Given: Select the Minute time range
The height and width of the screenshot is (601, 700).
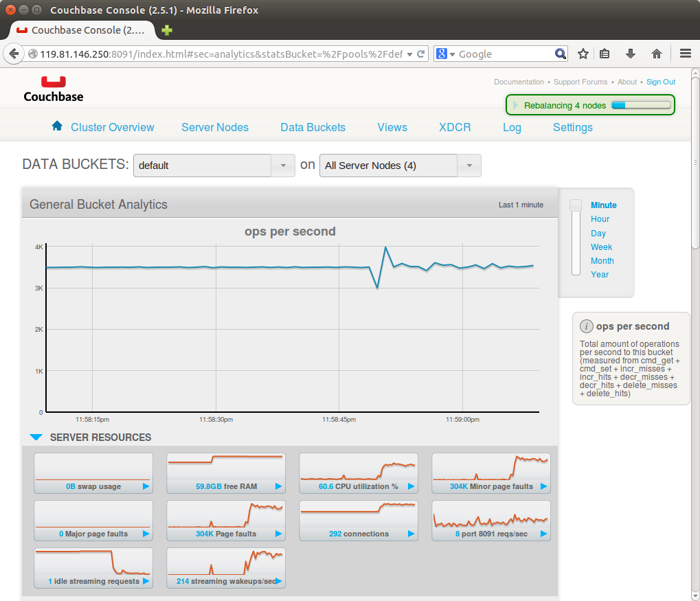Looking at the screenshot, I should [604, 205].
